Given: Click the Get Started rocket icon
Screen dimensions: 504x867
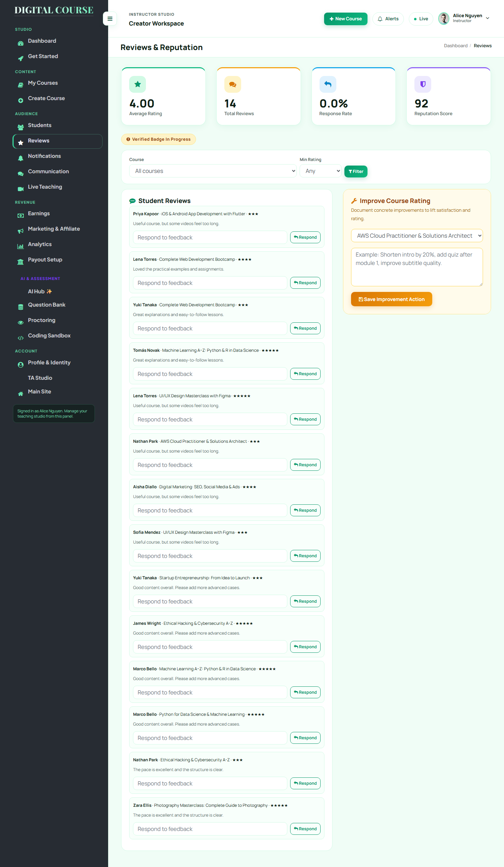Looking at the screenshot, I should pos(21,59).
